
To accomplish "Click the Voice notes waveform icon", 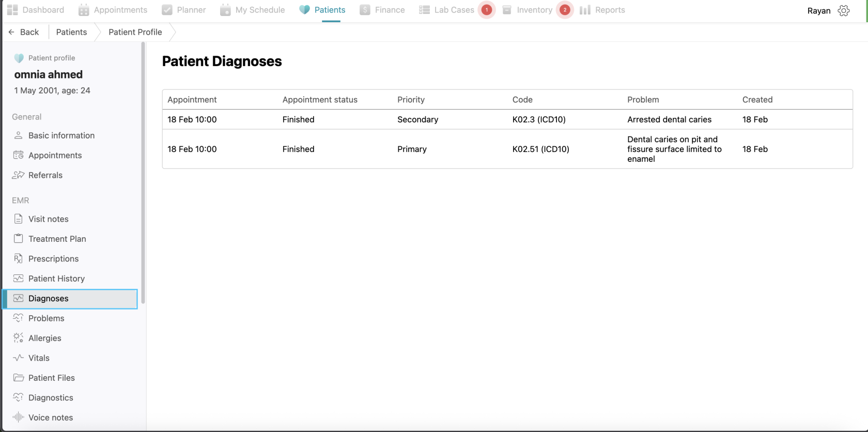I will point(19,417).
